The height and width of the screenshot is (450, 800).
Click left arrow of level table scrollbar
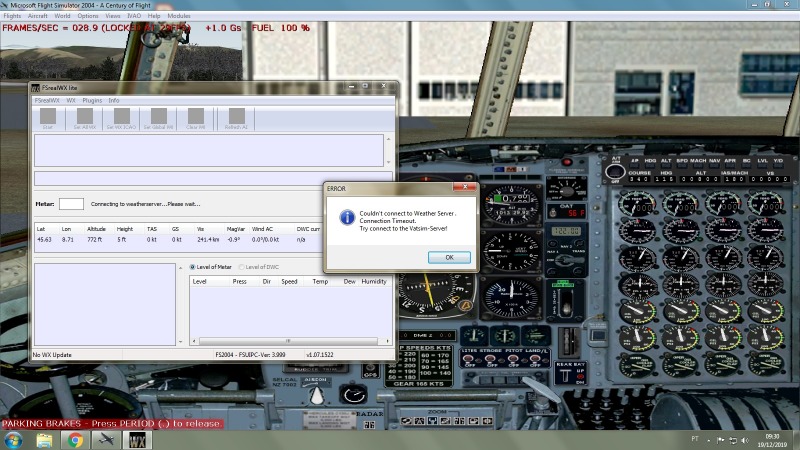[x=194, y=341]
